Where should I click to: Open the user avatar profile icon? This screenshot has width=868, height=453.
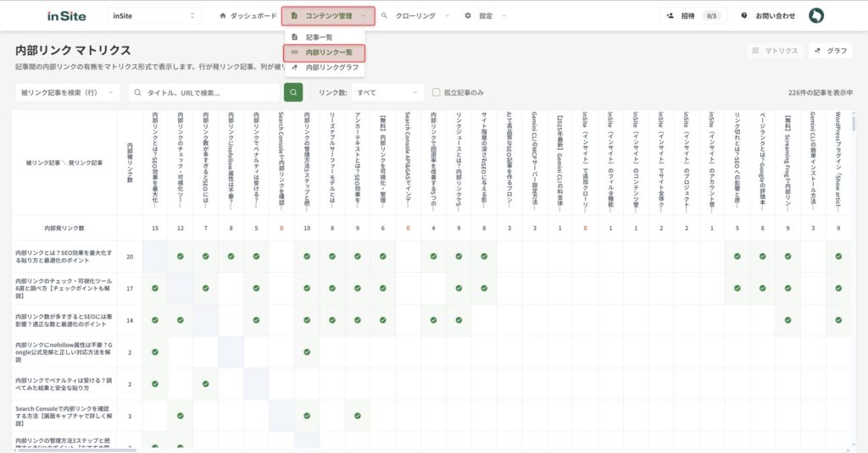pyautogui.click(x=816, y=16)
